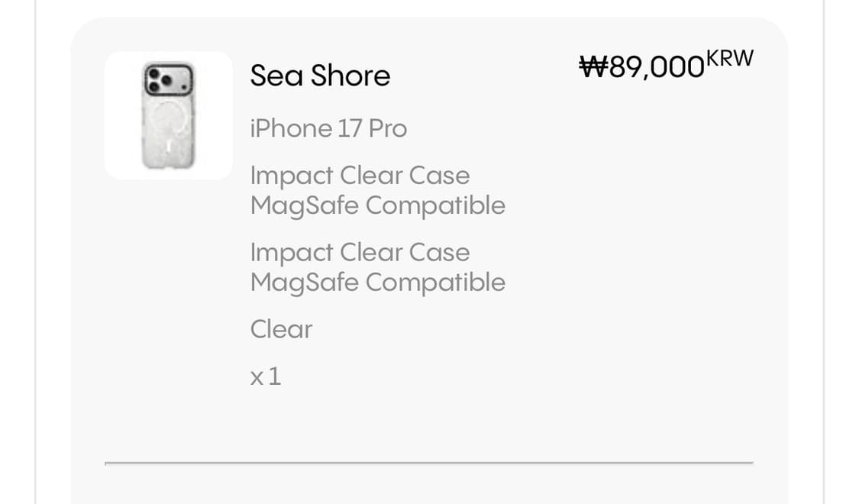859x504 pixels.
Task: Click the digit 1 in the quantity
Action: pyautogui.click(x=275, y=376)
